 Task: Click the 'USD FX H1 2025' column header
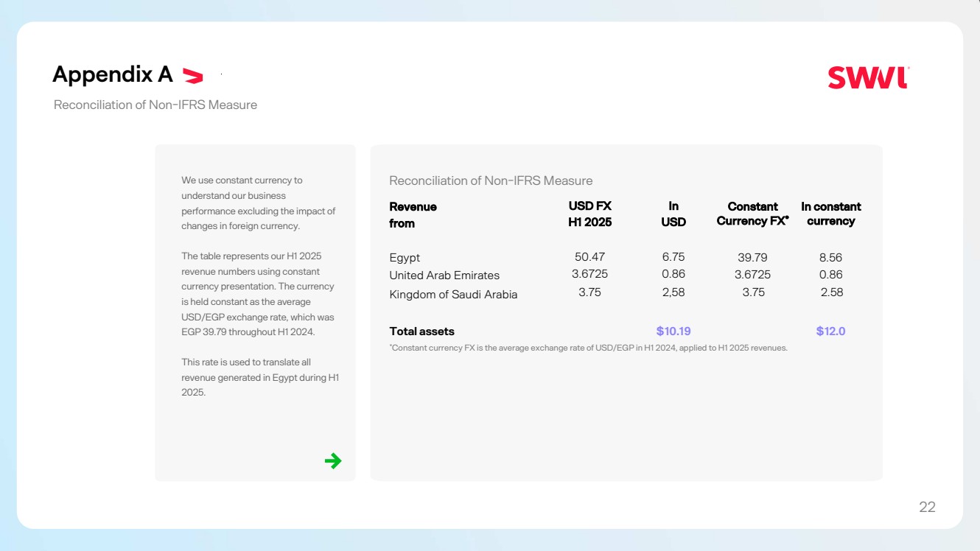[x=589, y=214]
